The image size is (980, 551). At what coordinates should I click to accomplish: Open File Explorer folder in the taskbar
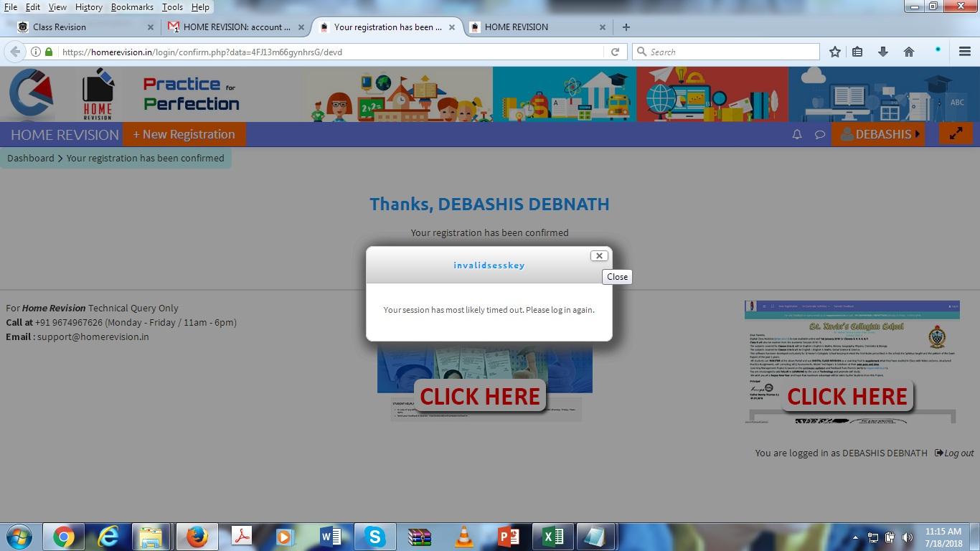pos(151,537)
